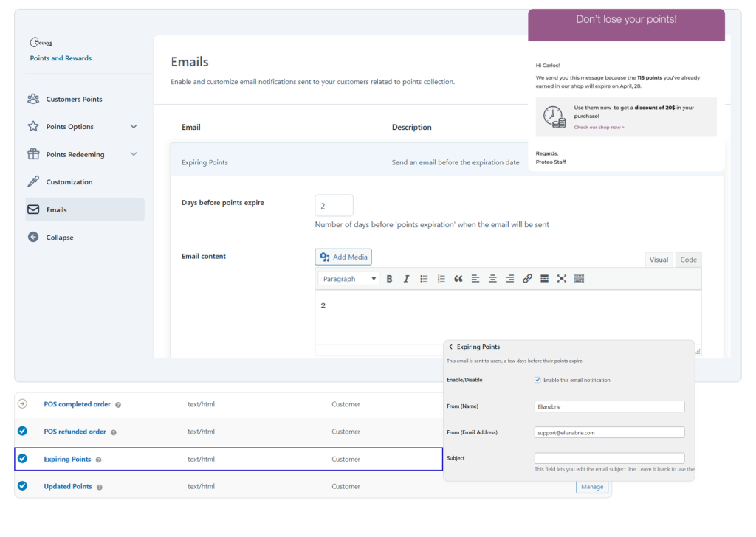Uncheck Enable this email notification
756x537 pixels.
click(537, 380)
